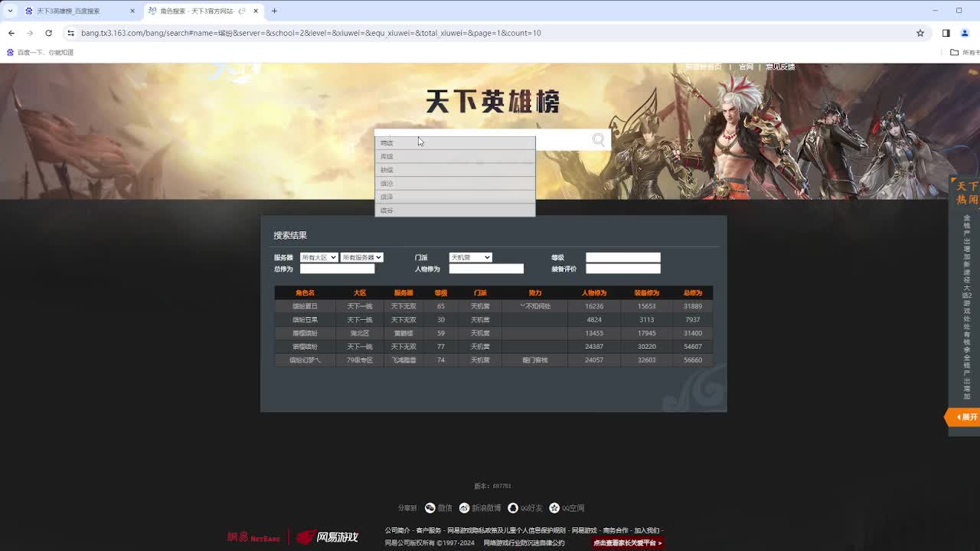Click the 角色名 column header

305,293
